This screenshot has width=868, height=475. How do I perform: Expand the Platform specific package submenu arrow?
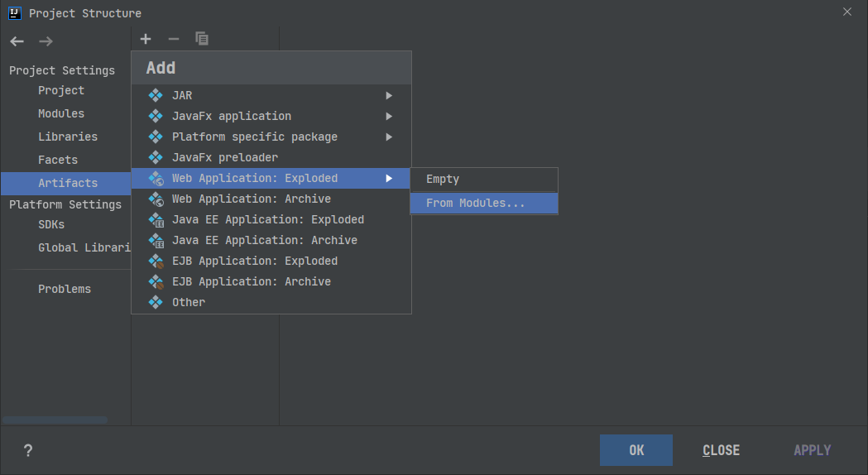click(389, 137)
